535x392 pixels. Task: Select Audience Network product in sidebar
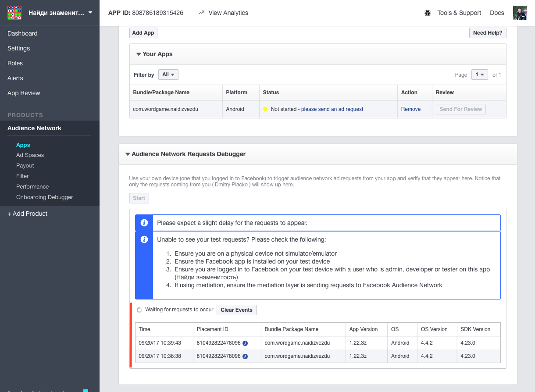[x=34, y=128]
